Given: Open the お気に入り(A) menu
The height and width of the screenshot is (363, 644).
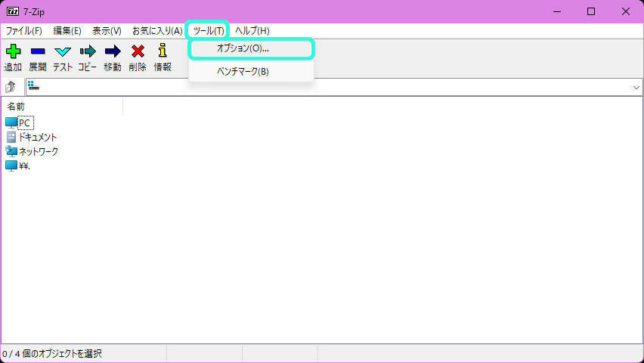Looking at the screenshot, I should [x=157, y=31].
